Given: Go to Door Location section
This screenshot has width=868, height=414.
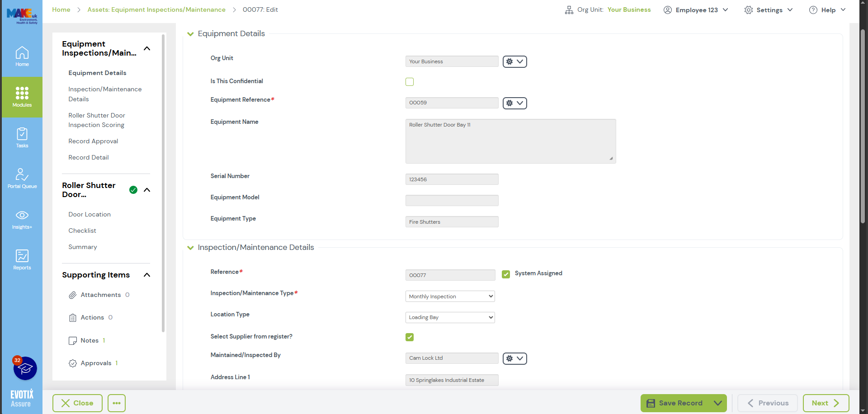Looking at the screenshot, I should tap(90, 214).
